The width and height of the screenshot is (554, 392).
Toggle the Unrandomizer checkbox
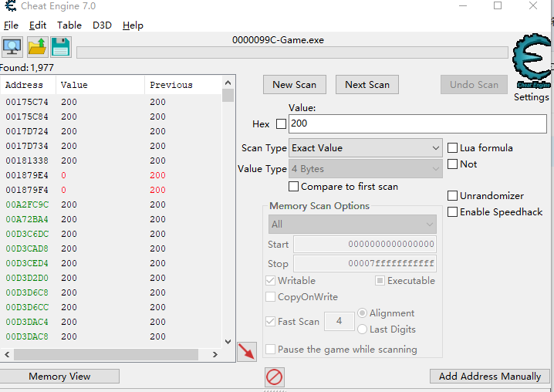452,195
